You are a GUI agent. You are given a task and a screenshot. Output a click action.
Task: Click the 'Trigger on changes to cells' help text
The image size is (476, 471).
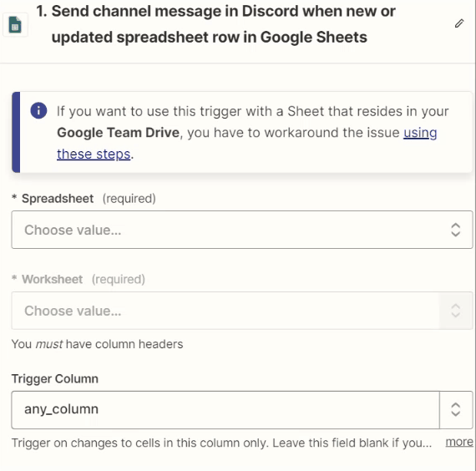[x=221, y=443]
